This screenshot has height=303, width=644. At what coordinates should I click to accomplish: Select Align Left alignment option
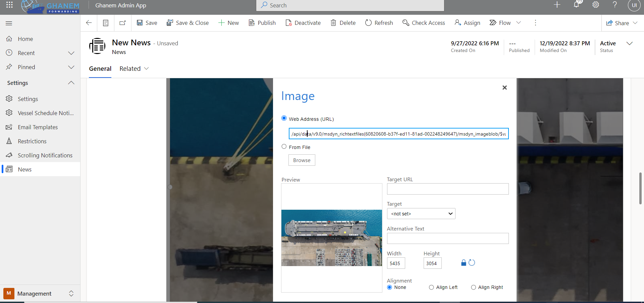[431, 287]
